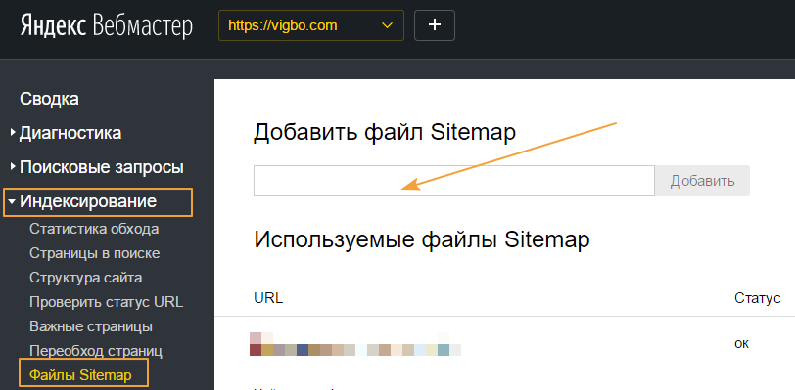Expand the Поисковые запросы arrow
This screenshot has height=390, width=795.
coord(13,167)
